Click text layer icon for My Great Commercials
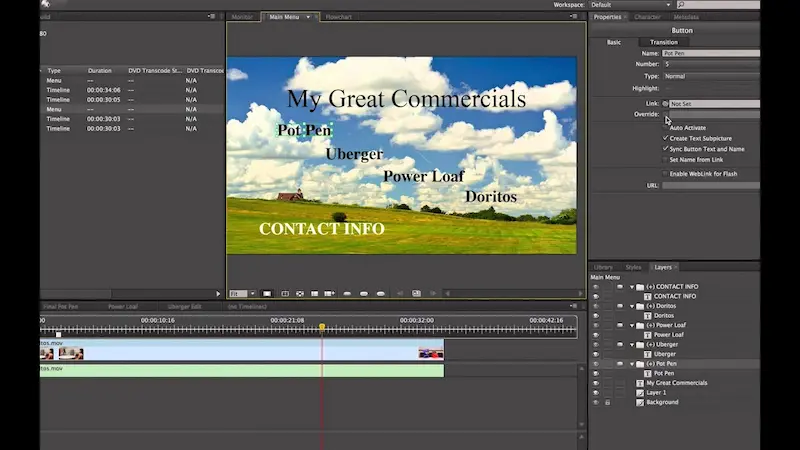 click(x=640, y=383)
